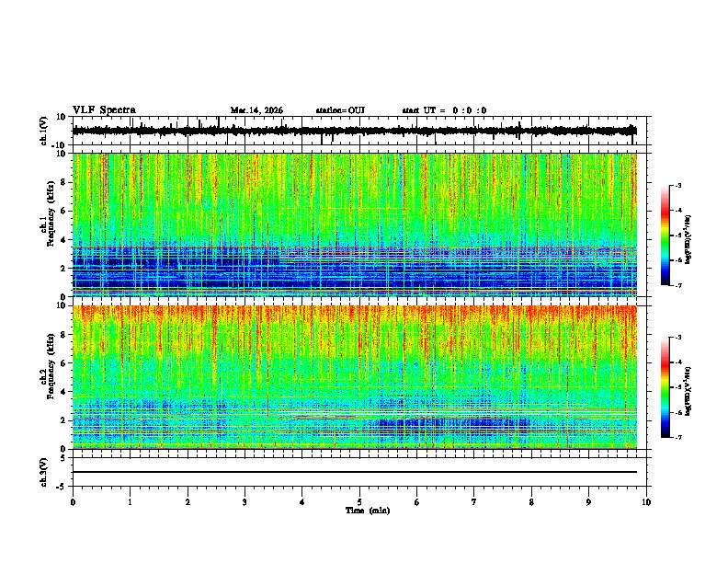Click the "VLF Spectra" plot title
The height and width of the screenshot is (563, 728).
click(104, 110)
